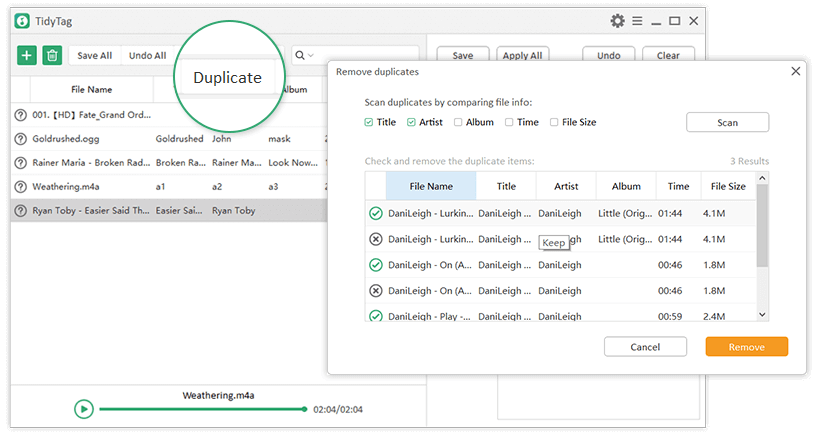820x448 pixels.
Task: Open the hamburger menu icon in title bar
Action: (x=638, y=21)
